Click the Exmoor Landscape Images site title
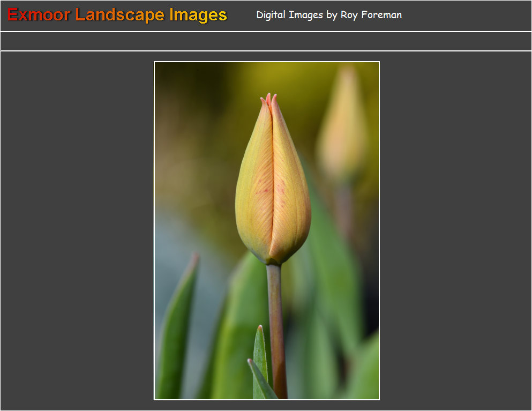Image resolution: width=532 pixels, height=411 pixels. coord(117,15)
